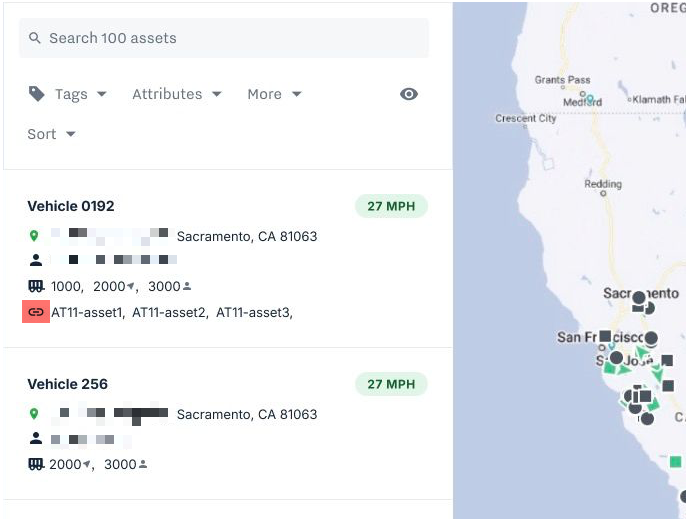
Task: Open the More filter dropdown
Action: click(274, 94)
